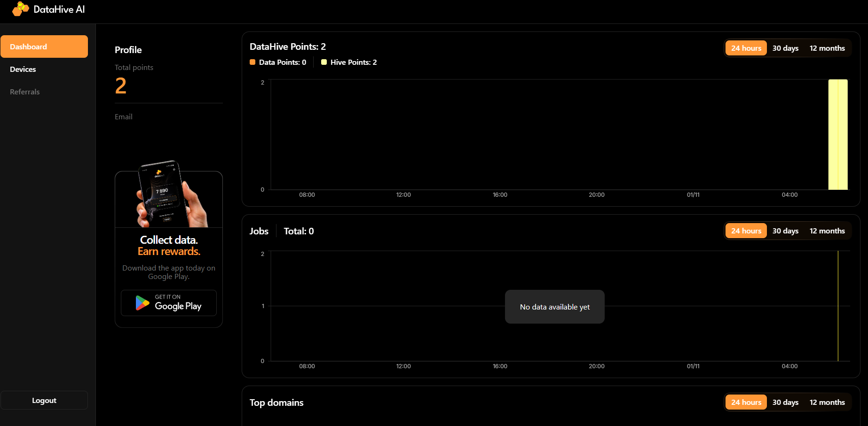Screen dimensions: 868x426
Task: Open the Devices sidebar item
Action: (x=23, y=69)
